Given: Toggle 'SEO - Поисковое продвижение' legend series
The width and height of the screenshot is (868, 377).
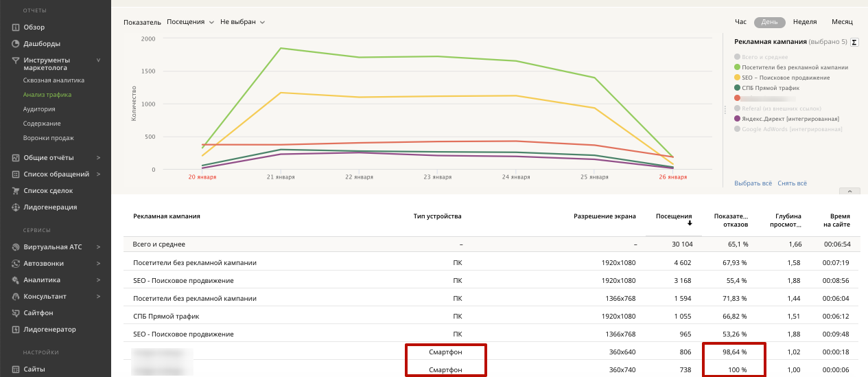Looking at the screenshot, I should pyautogui.click(x=782, y=78).
